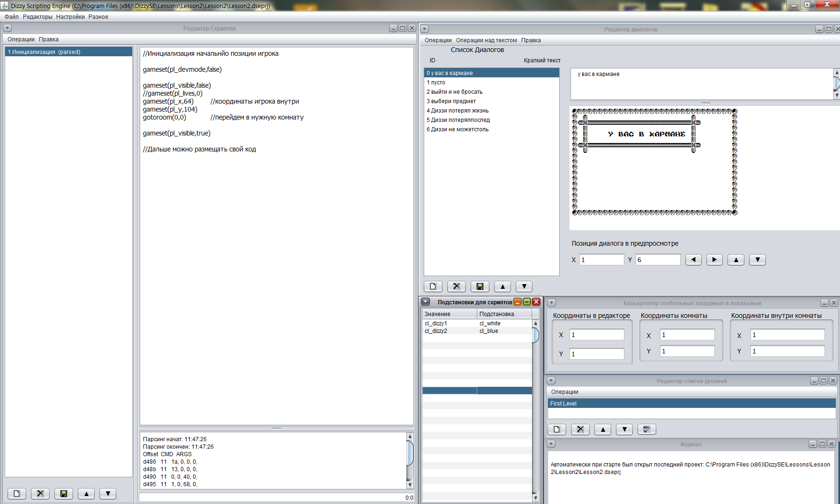
Task: Shift dialog preview position right
Action: pos(714,260)
